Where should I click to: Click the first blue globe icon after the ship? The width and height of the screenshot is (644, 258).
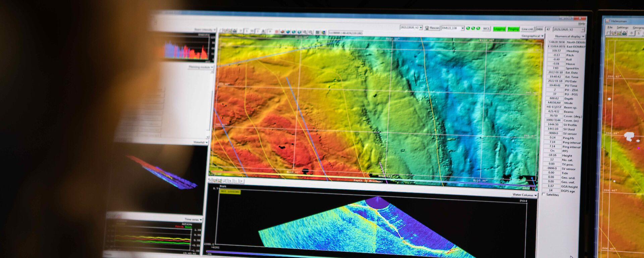(x=288, y=32)
